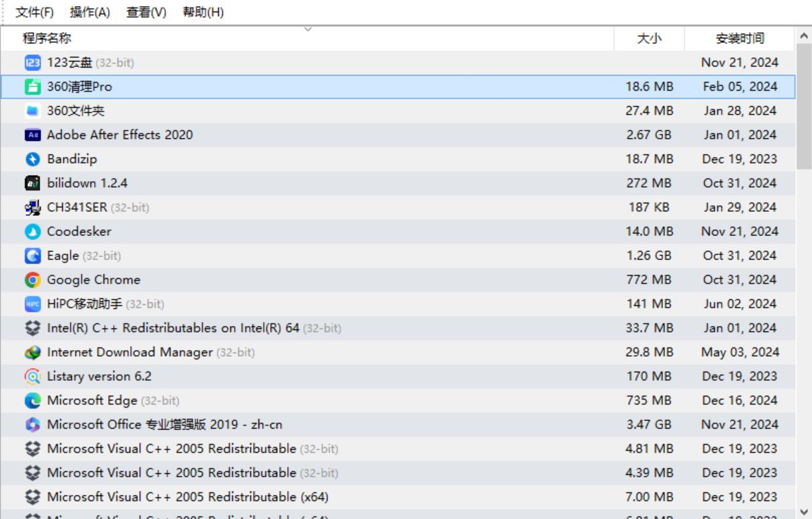Select the Google Chrome icon
The width and height of the screenshot is (812, 519).
coord(32,280)
